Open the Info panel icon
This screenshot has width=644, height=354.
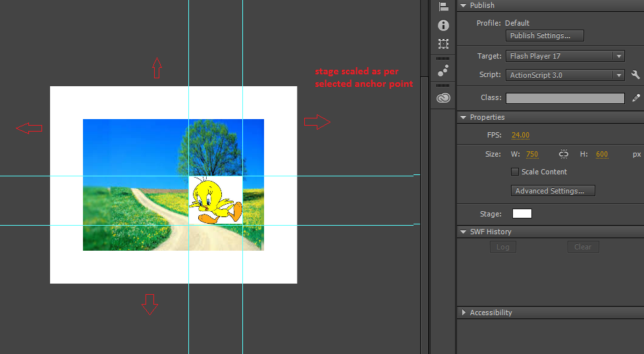(443, 26)
